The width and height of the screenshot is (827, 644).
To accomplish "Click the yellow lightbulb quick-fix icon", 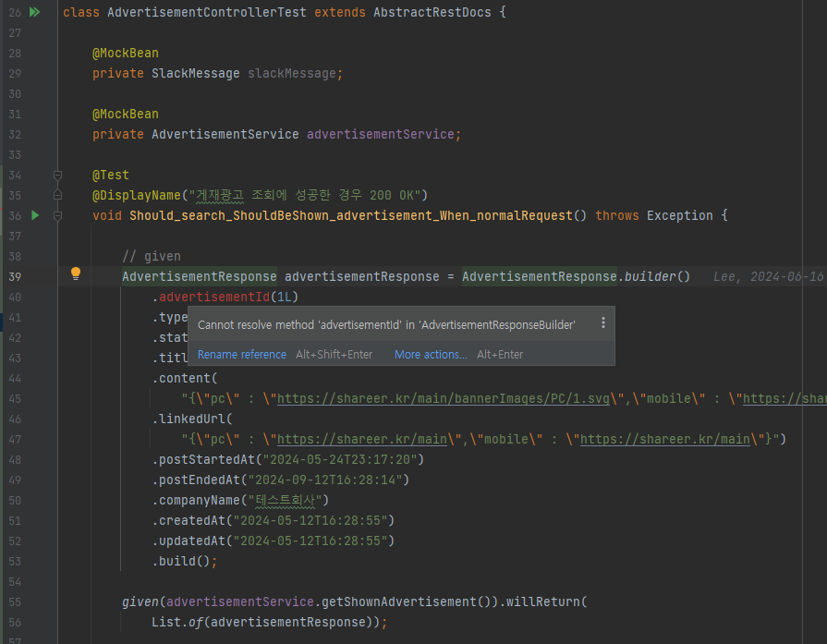I will coord(76,273).
